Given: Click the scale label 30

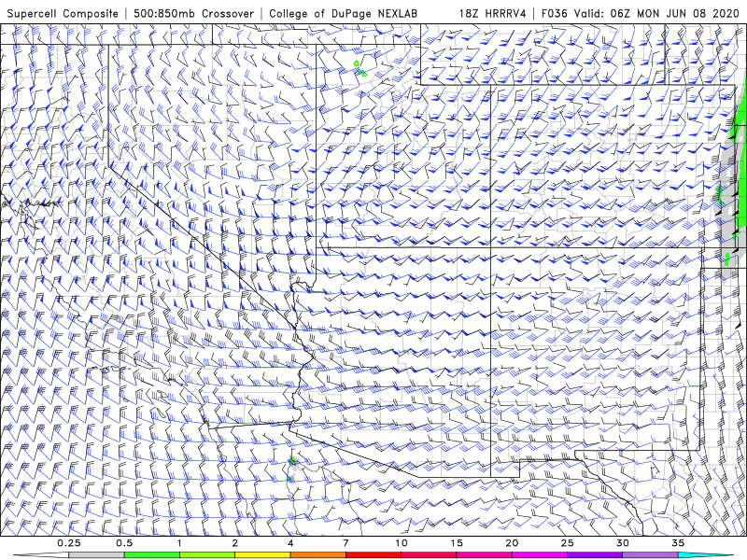Looking at the screenshot, I should (622, 543).
